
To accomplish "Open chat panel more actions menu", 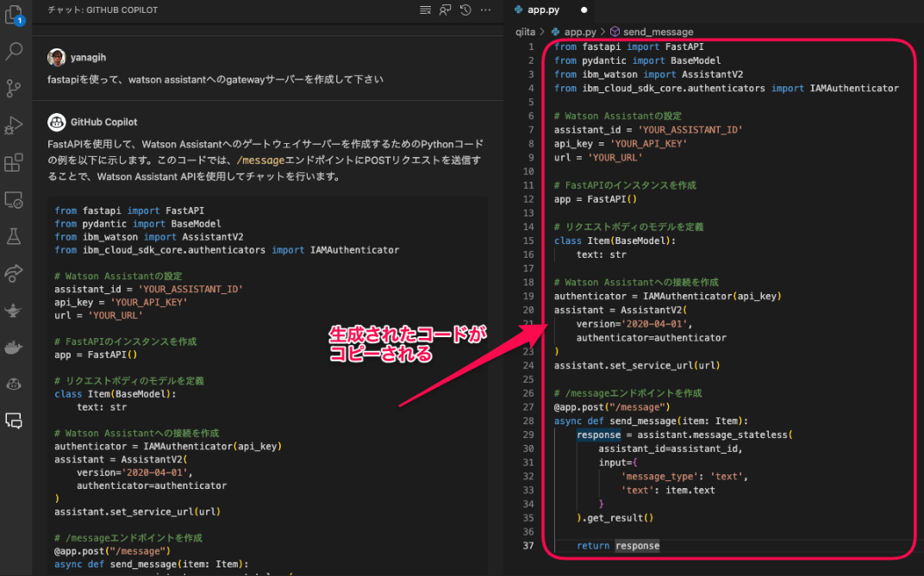I will [485, 10].
